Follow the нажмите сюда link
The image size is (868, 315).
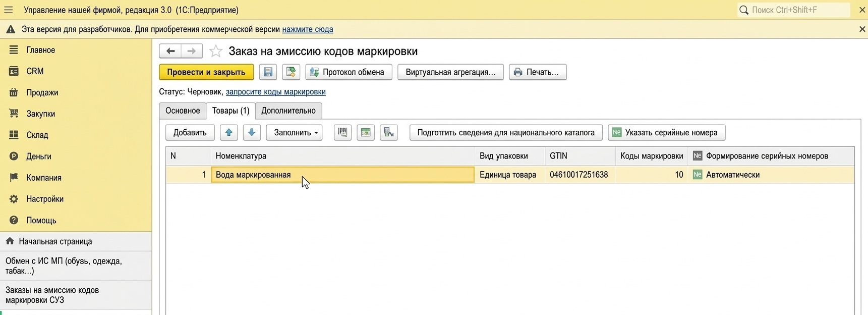(308, 29)
